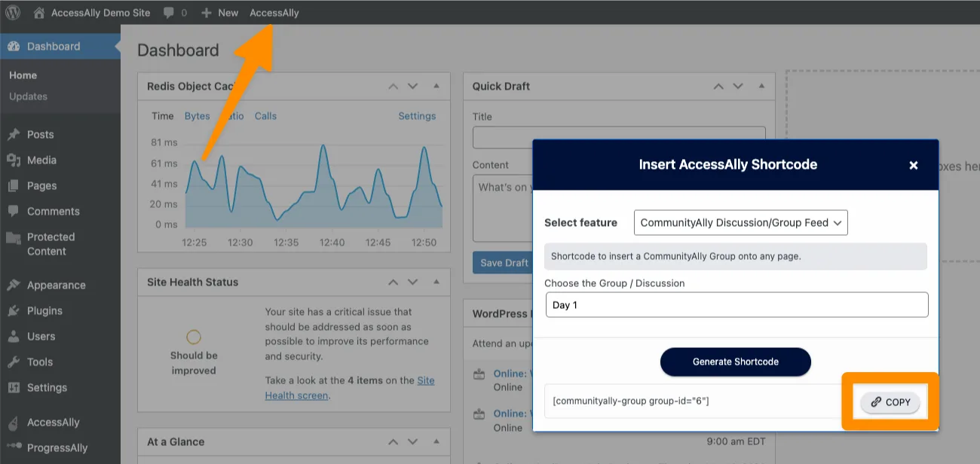Move Site Health Status widget down
Screen dimensions: 980x464
tap(412, 282)
